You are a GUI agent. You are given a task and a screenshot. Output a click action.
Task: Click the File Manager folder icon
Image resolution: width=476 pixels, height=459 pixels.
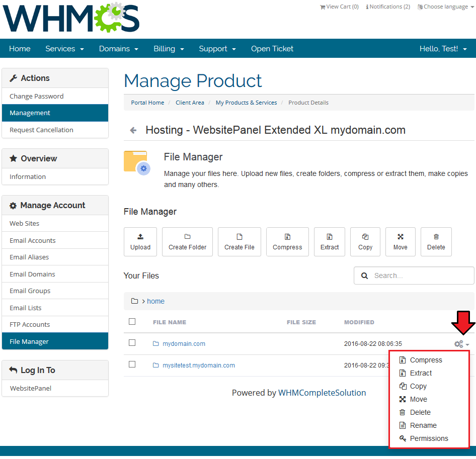pyautogui.click(x=137, y=163)
